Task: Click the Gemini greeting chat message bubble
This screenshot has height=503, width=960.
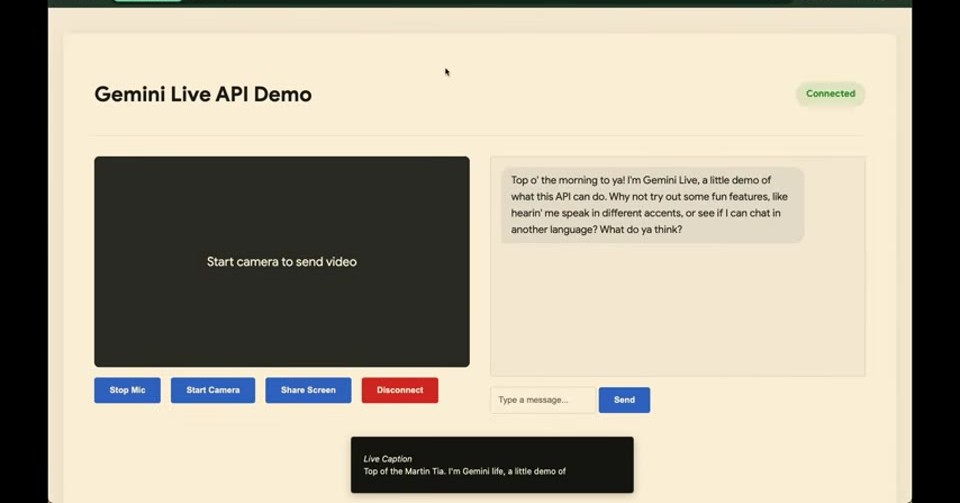Action: pos(652,205)
